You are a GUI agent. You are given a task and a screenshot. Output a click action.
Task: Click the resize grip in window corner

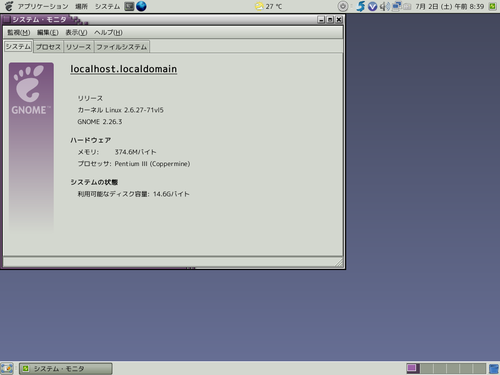339,262
